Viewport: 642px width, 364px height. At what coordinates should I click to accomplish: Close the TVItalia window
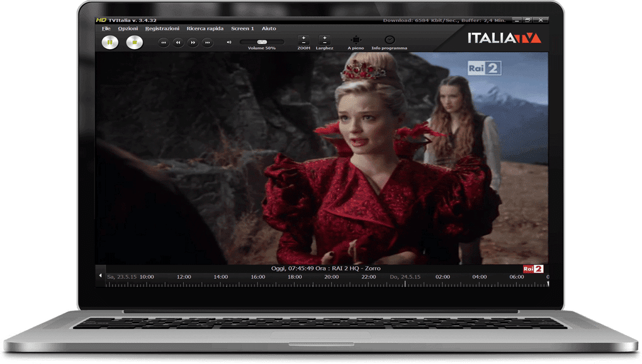pos(541,20)
